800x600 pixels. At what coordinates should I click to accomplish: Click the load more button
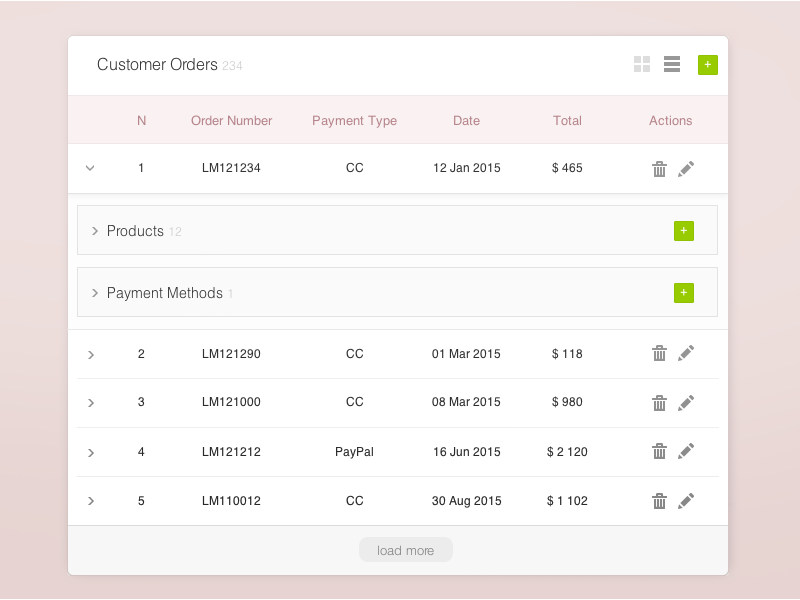(405, 549)
